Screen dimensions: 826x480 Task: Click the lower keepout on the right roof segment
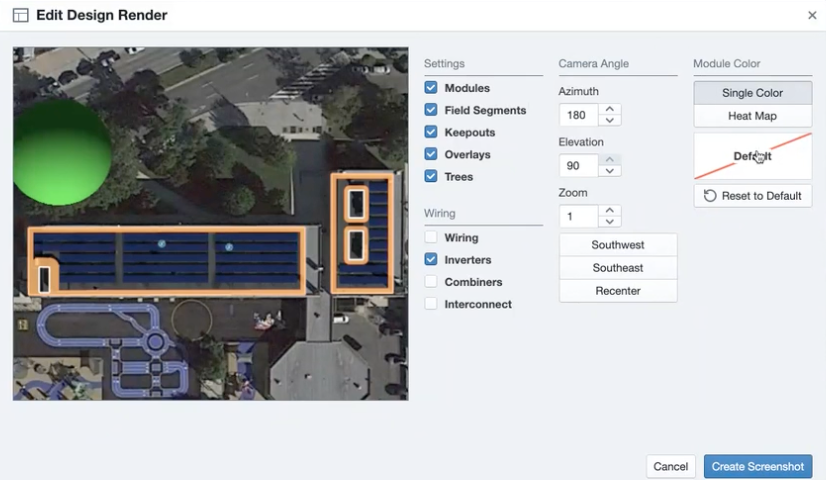pos(356,245)
